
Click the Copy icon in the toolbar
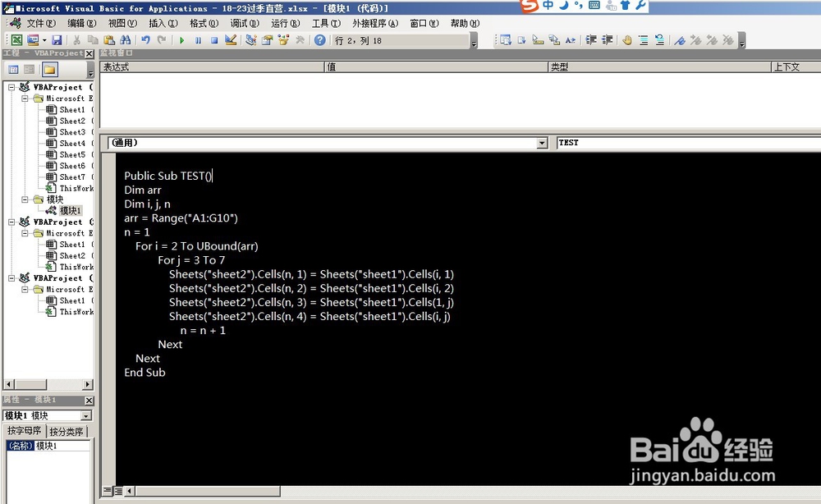(x=93, y=40)
